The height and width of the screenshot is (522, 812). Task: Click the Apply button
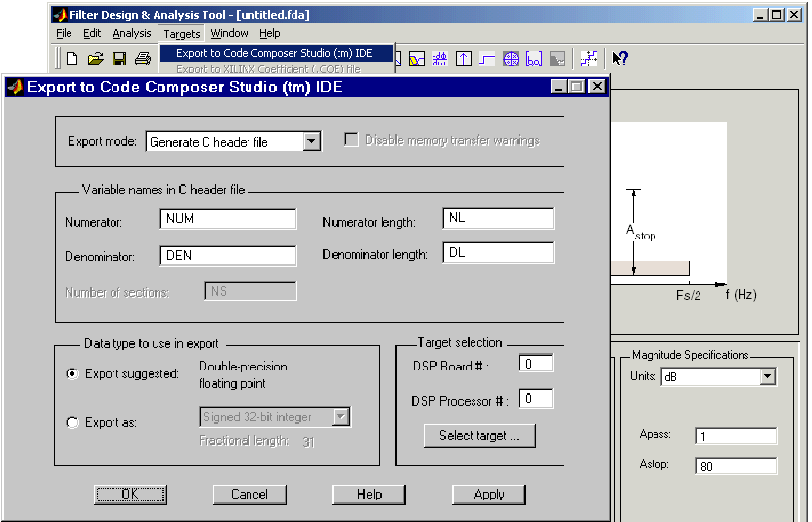(489, 494)
